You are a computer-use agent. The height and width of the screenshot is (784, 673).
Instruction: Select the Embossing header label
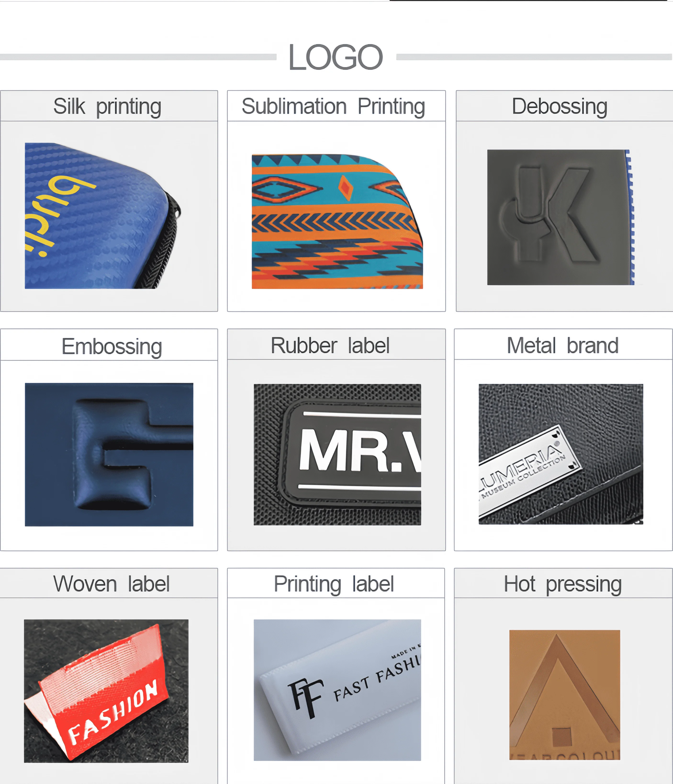[x=112, y=347]
